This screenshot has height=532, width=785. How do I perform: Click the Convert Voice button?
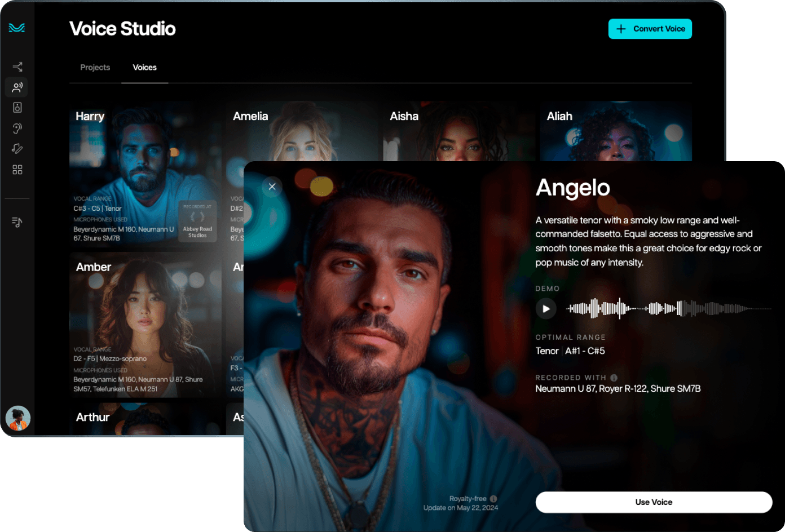[650, 29]
